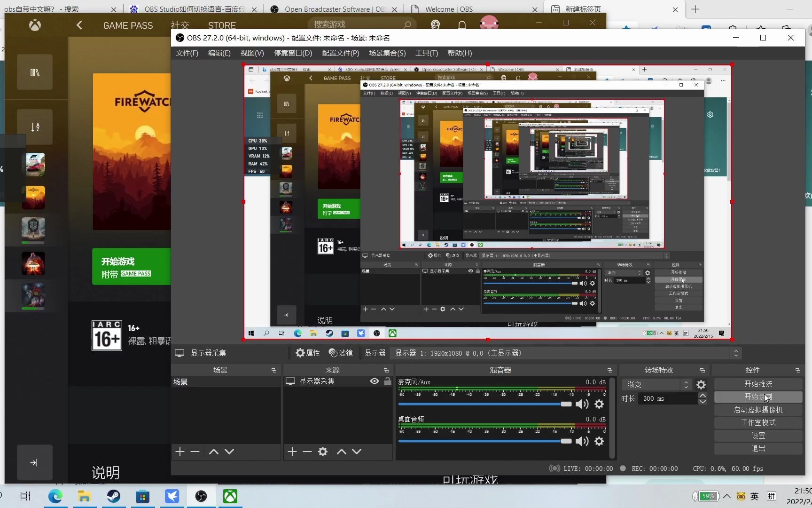Open 工具(T) menu
The height and width of the screenshot is (508, 812).
click(427, 53)
